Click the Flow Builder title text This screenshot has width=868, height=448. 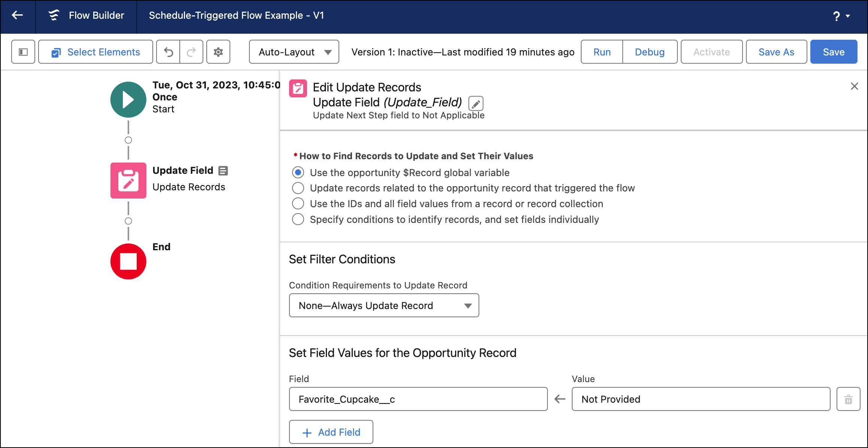coord(96,15)
